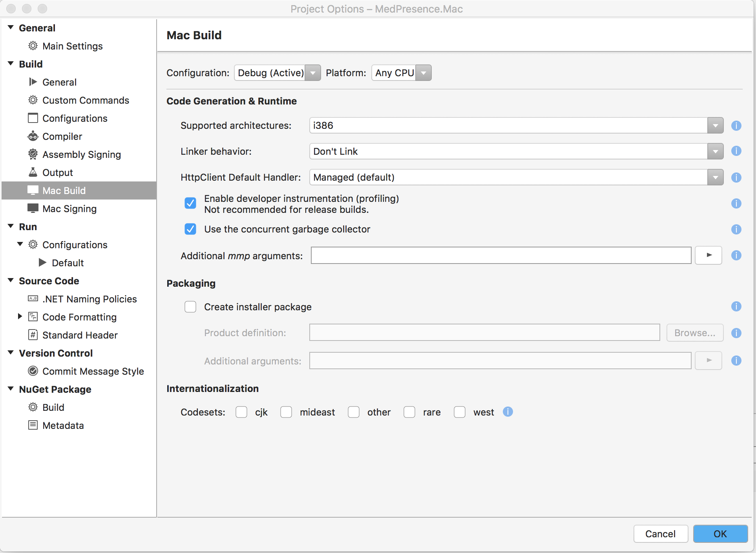Click the square icon beside Build Configurations
This screenshot has width=756, height=553.
(x=33, y=118)
